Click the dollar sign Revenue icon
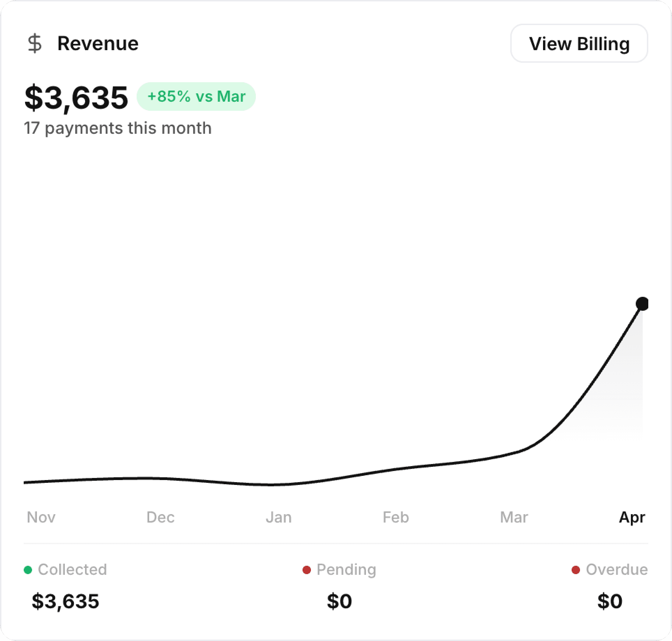Screen dimensions: 672x641 [x=35, y=44]
